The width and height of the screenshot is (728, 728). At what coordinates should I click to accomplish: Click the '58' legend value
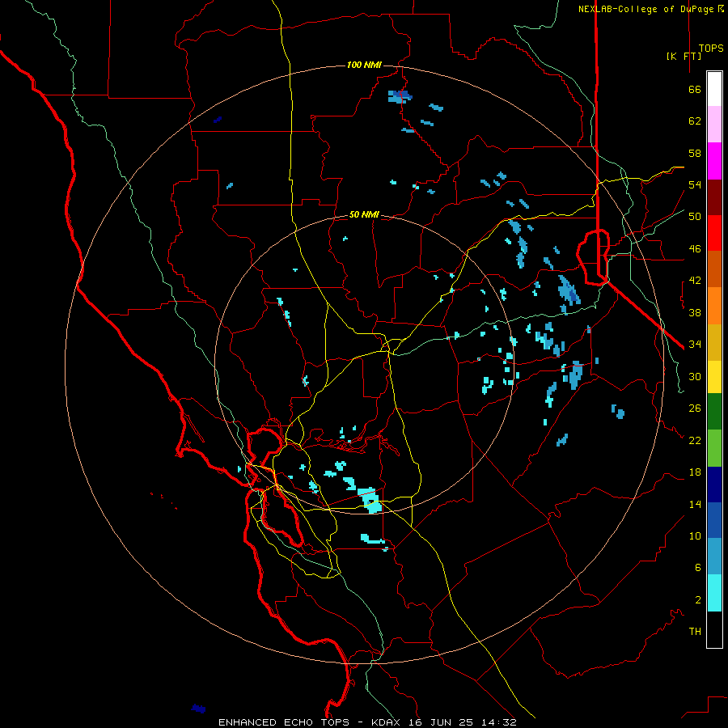pyautogui.click(x=695, y=153)
